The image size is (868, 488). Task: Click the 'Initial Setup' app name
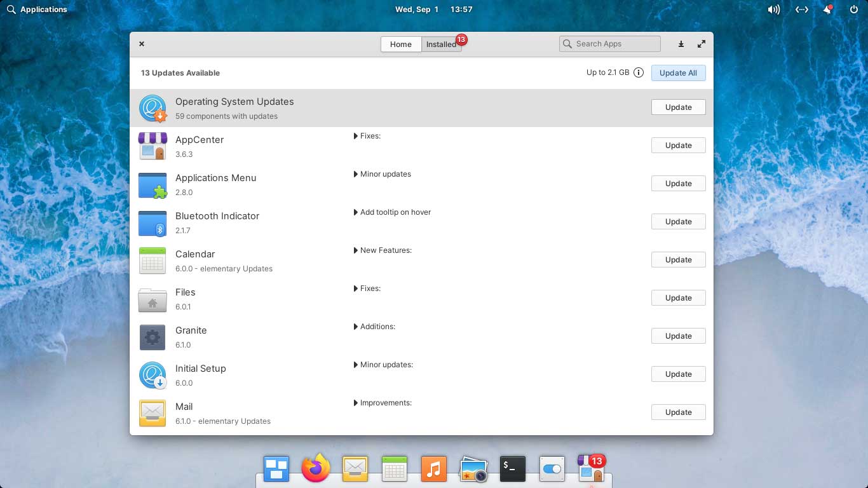(x=201, y=369)
